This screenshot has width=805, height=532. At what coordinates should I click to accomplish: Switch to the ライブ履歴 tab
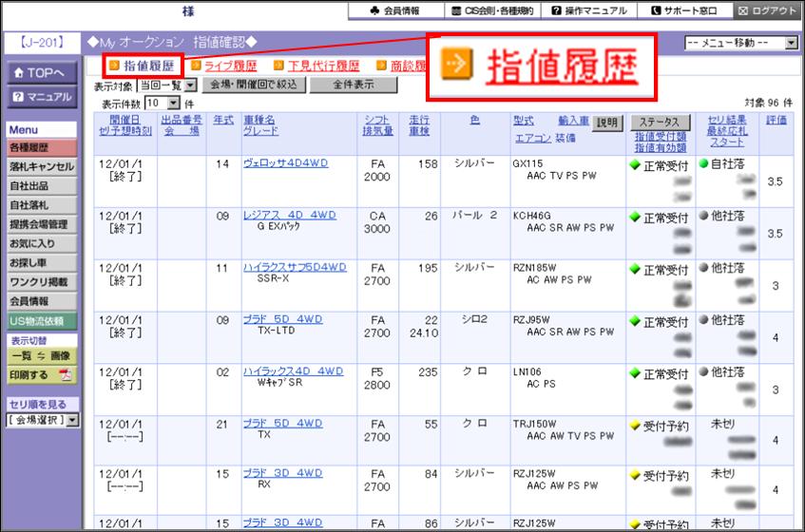coord(231,66)
